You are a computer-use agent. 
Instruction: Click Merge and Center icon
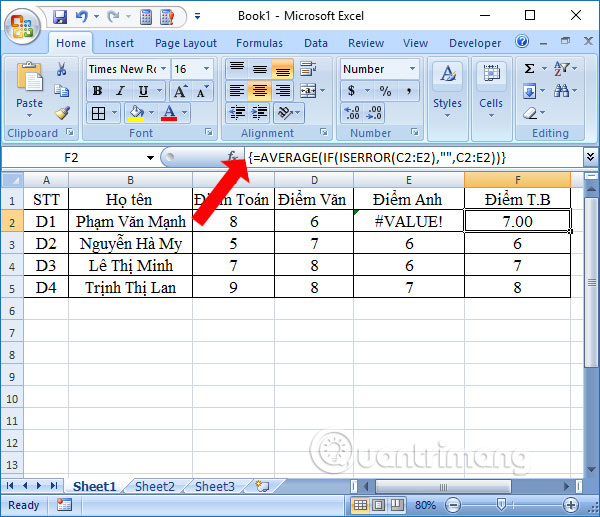click(308, 91)
